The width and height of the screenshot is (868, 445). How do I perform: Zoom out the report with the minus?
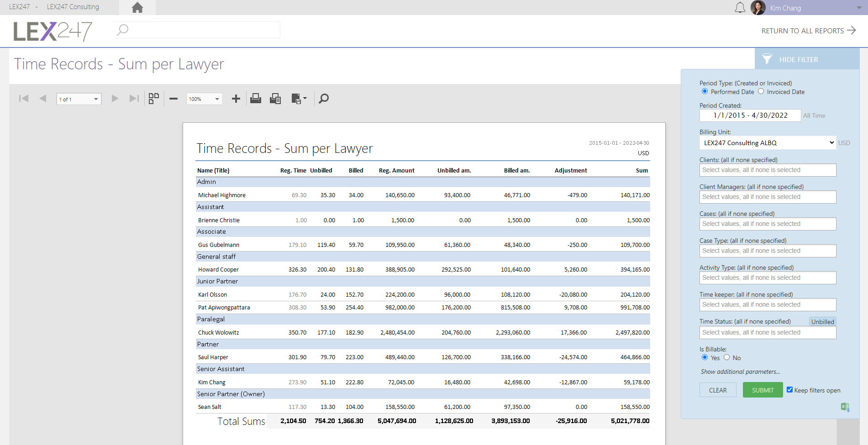(x=174, y=99)
